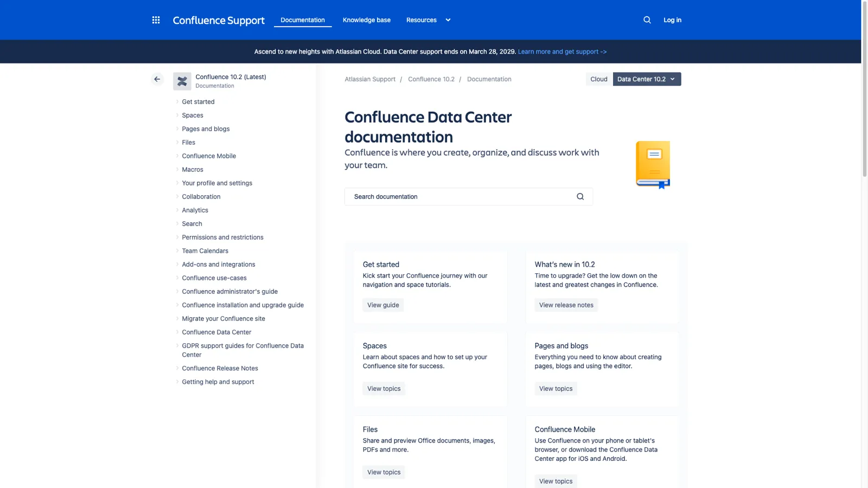Image resolution: width=868 pixels, height=488 pixels.
Task: Open the Data Center 10.2 version dropdown
Action: 647,79
